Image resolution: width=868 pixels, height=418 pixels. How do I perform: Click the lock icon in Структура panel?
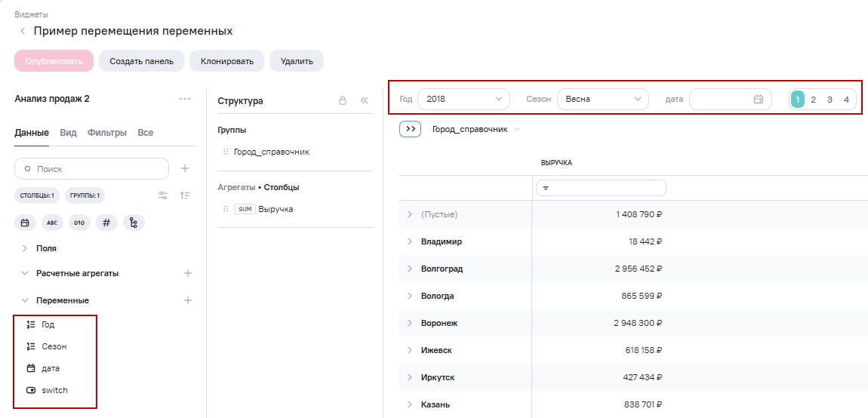pos(343,101)
